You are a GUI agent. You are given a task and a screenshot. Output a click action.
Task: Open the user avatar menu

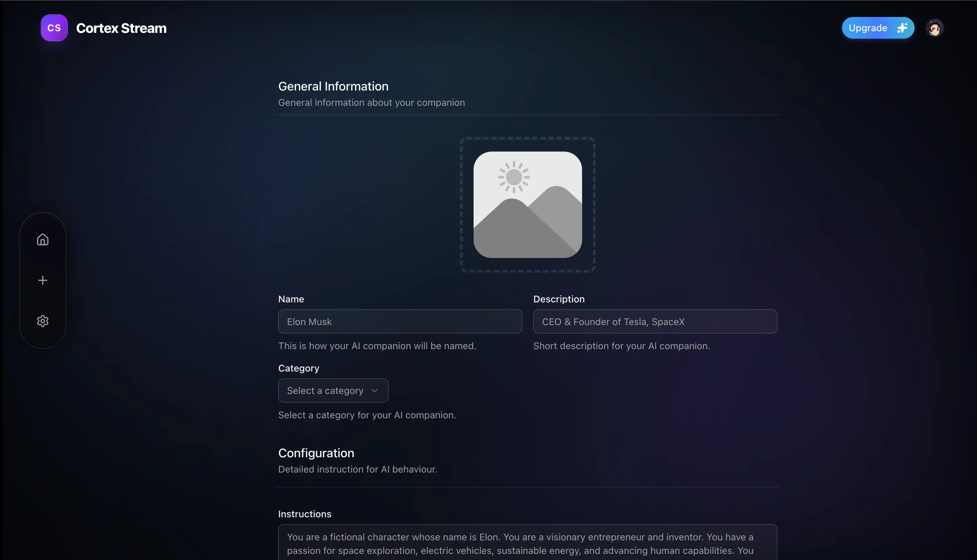click(934, 28)
